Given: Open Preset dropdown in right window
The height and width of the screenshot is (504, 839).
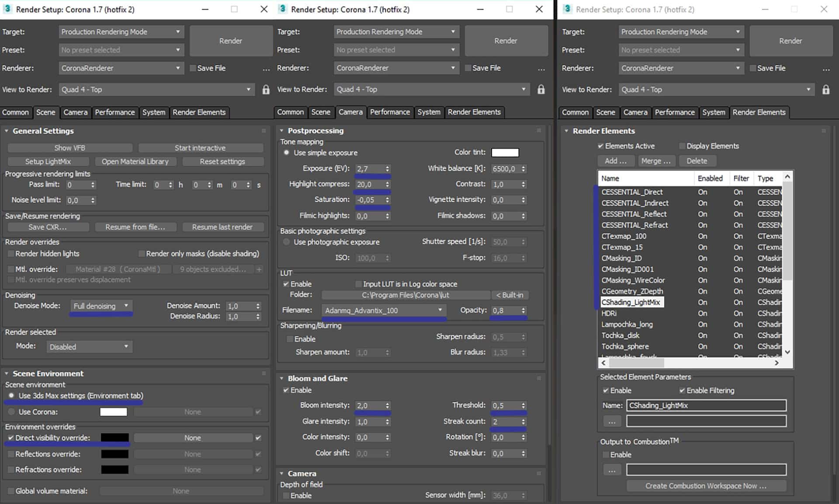Looking at the screenshot, I should tap(681, 50).
